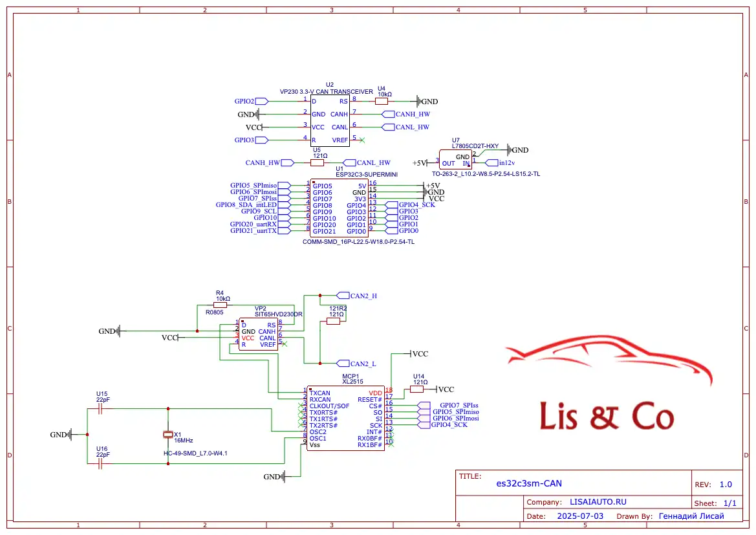Click the 'L7805CD2T-HXY' part name
Image resolution: width=756 pixels, height=535 pixels.
click(475, 146)
